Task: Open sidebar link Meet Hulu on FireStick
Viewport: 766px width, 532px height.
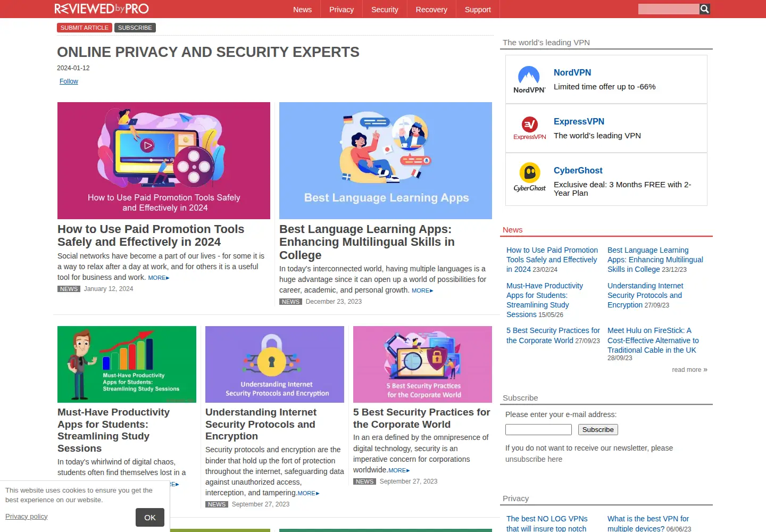Action: 653,340
